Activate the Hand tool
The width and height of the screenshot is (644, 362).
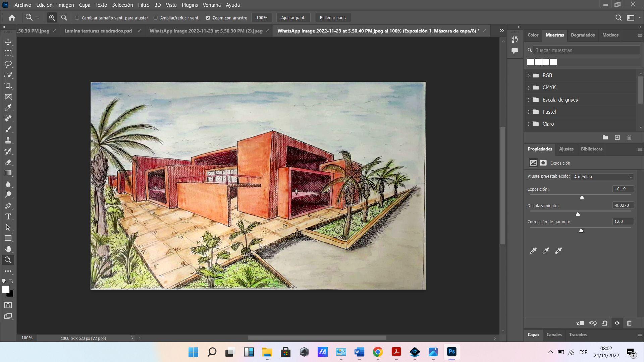pos(8,249)
